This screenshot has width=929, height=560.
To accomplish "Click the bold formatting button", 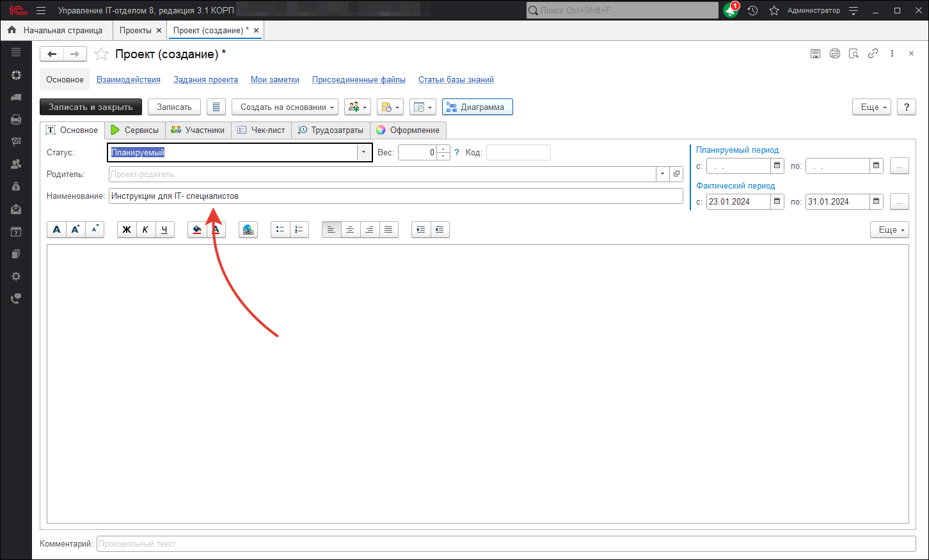I will pyautogui.click(x=127, y=229).
